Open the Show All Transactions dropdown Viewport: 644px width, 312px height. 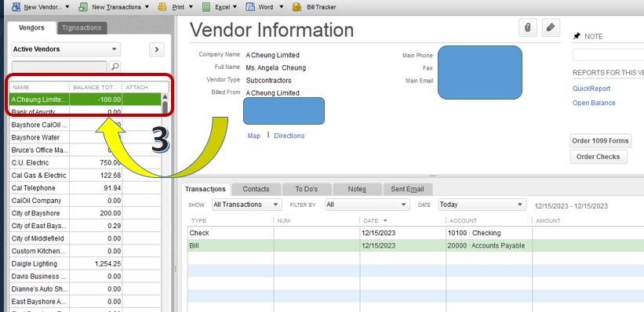pos(247,205)
